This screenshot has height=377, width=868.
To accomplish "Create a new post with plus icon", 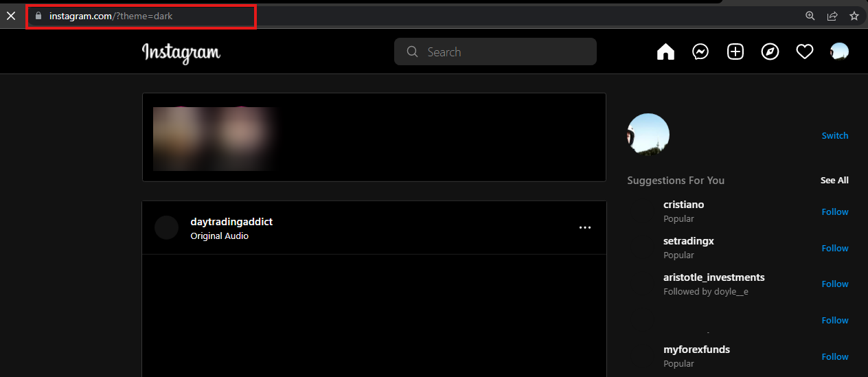I will pos(735,52).
